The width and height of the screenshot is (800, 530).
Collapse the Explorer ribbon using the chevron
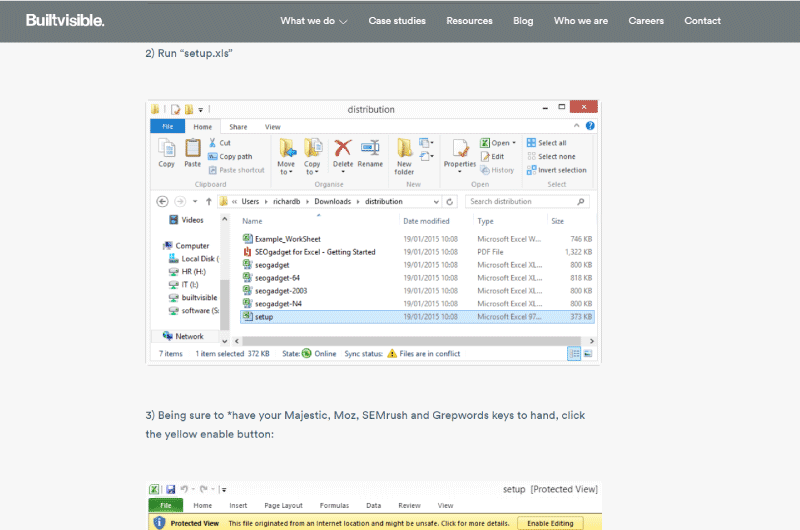pos(577,125)
